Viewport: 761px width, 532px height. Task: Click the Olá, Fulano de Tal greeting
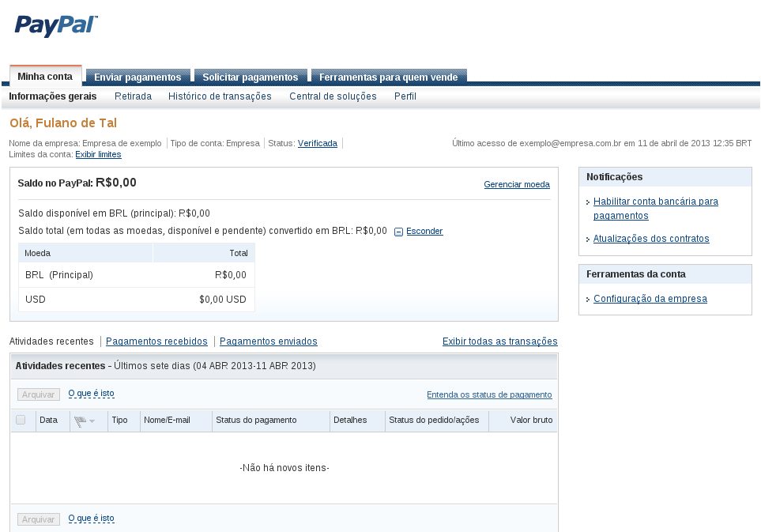63,123
